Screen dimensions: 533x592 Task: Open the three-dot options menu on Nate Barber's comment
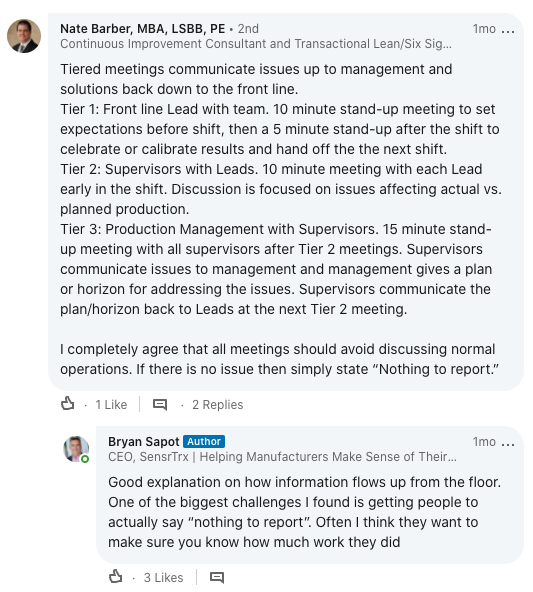click(x=508, y=30)
